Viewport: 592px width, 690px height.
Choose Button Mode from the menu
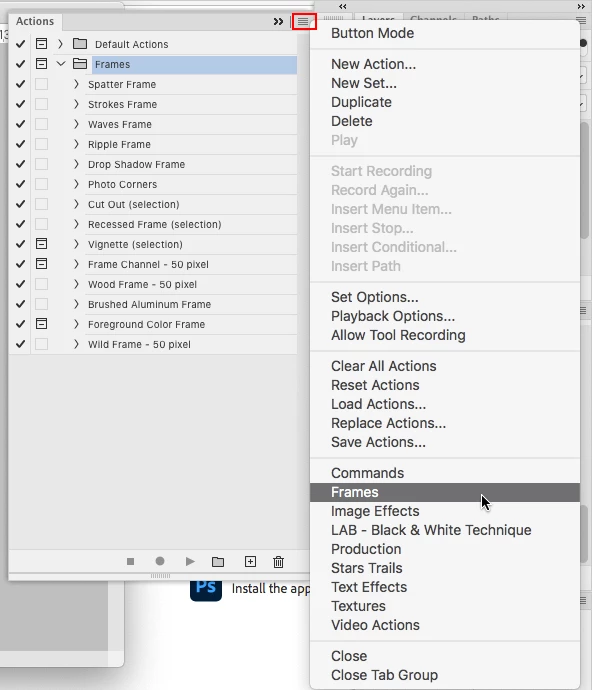(x=445, y=33)
